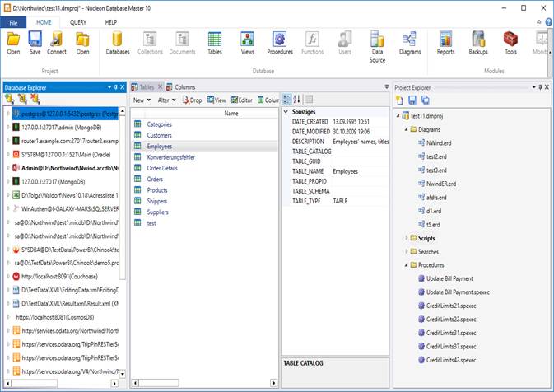Open the Databases ribbon icon

117,43
